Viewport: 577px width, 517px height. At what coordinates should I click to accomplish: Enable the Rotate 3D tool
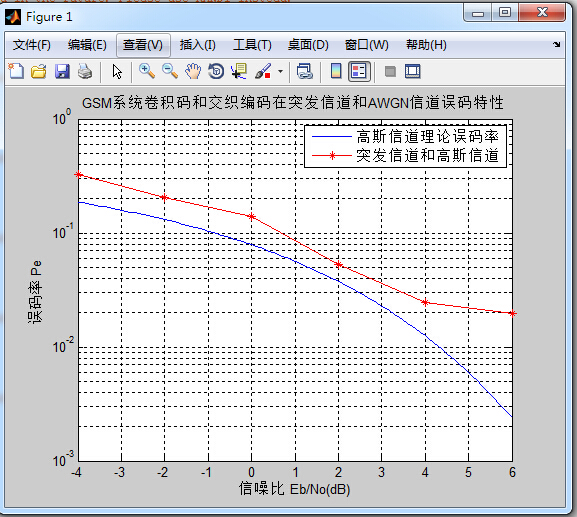pyautogui.click(x=216, y=71)
